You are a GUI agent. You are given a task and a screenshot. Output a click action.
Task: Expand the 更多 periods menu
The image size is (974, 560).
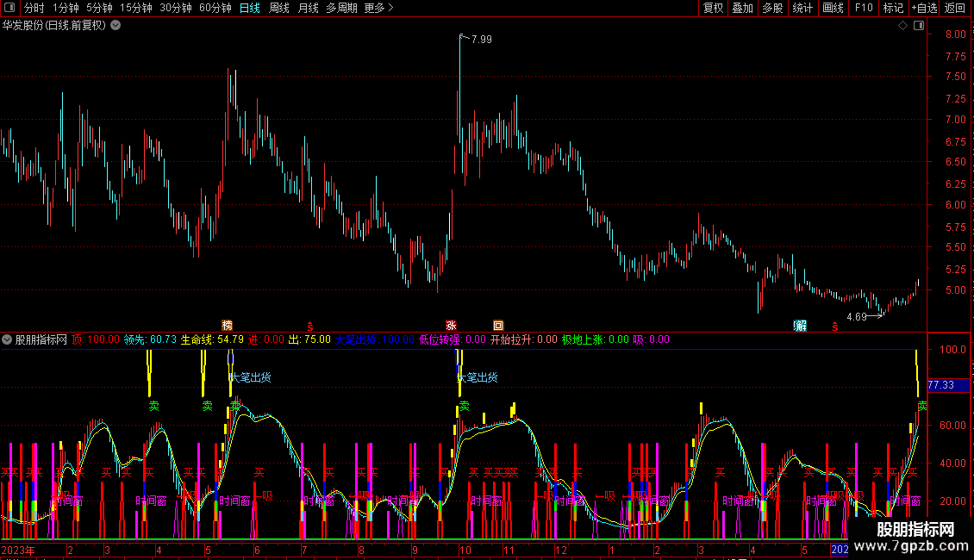378,8
